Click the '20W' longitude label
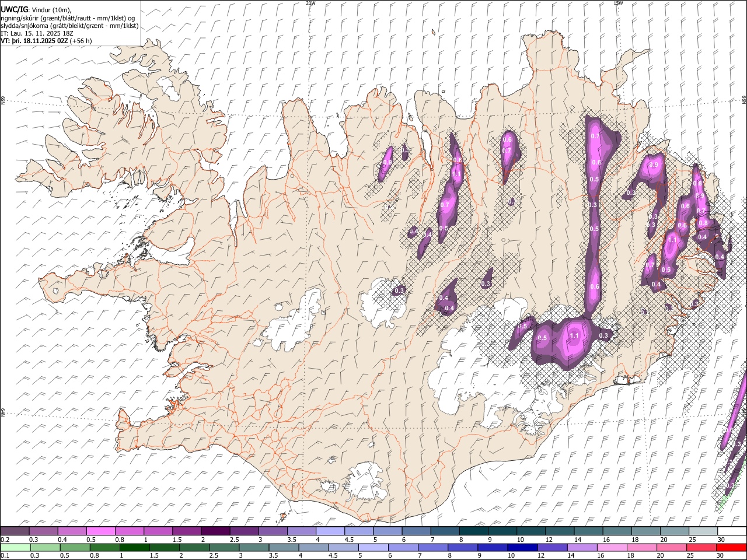747x560 pixels. pos(310,3)
